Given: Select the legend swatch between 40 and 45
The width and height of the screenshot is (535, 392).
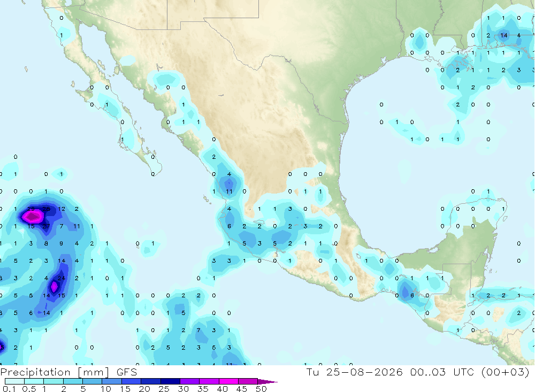Looking at the screenshot, I should coord(228,381).
